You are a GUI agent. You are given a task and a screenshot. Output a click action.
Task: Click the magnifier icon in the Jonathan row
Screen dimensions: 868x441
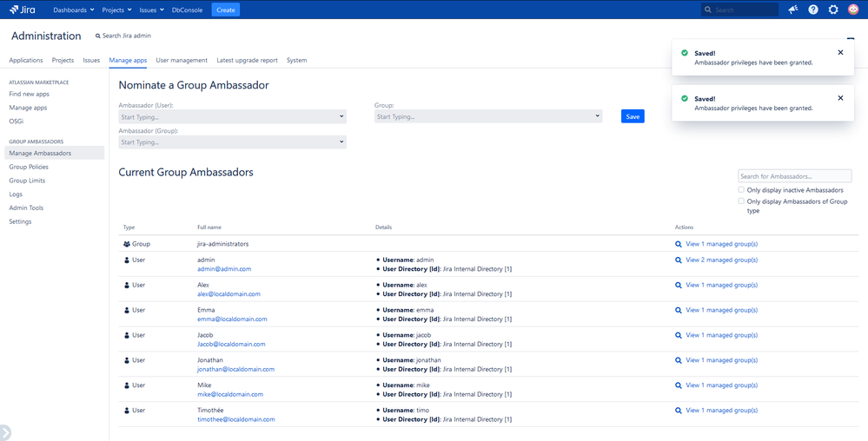678,360
